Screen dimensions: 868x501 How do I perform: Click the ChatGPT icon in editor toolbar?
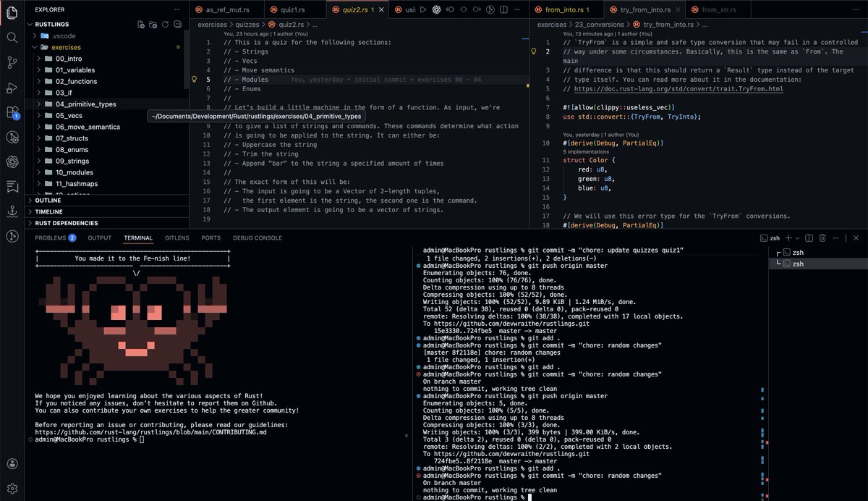click(x=436, y=9)
